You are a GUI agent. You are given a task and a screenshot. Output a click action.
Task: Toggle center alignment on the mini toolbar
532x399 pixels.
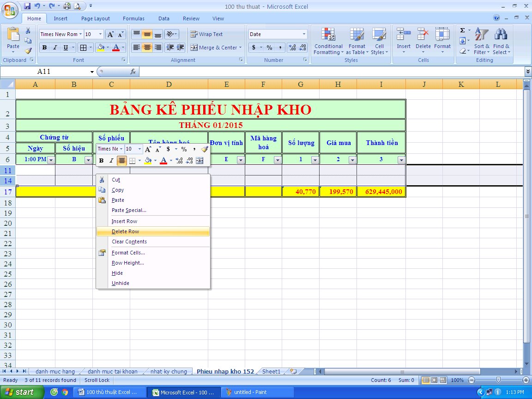[121, 160]
